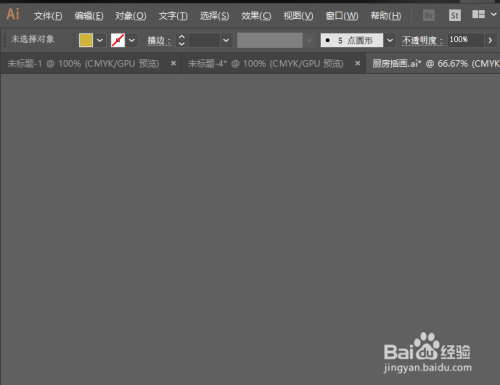Viewport: 500px width, 385px height.
Task: Open Adobe Stock via St icon
Action: 455,15
